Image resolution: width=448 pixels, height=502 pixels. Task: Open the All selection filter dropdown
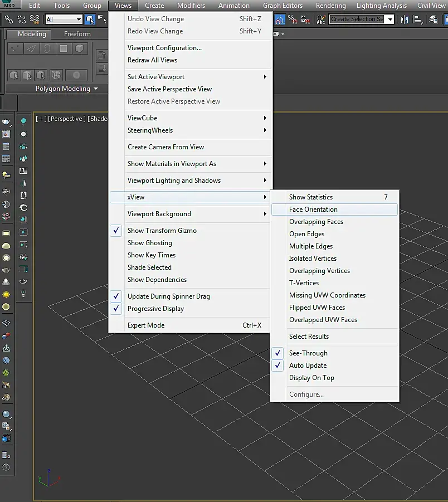[x=64, y=20]
